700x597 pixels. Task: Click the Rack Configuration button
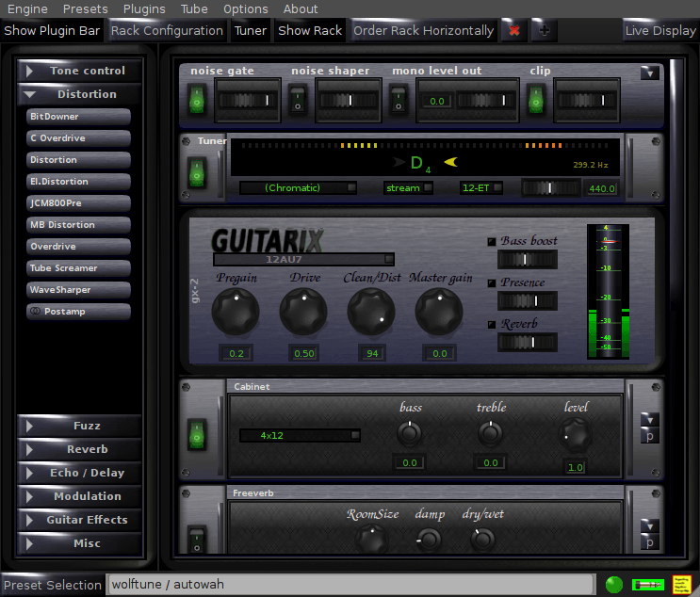tap(167, 30)
